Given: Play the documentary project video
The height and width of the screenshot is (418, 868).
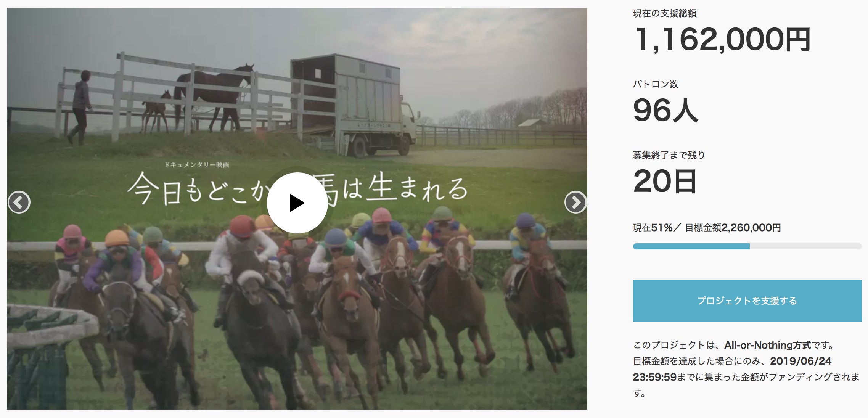Looking at the screenshot, I should coord(297,203).
